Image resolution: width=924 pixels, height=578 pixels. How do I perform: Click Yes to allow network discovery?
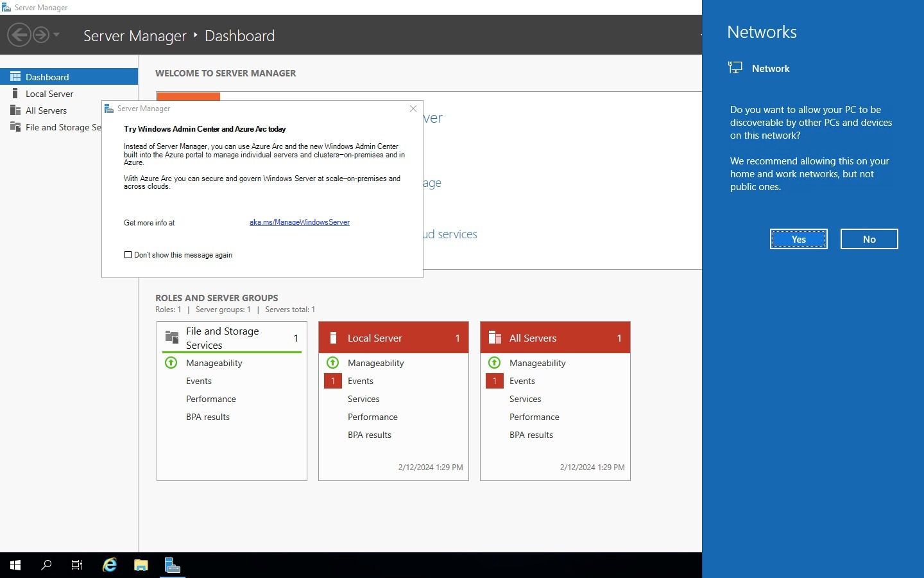[799, 239]
